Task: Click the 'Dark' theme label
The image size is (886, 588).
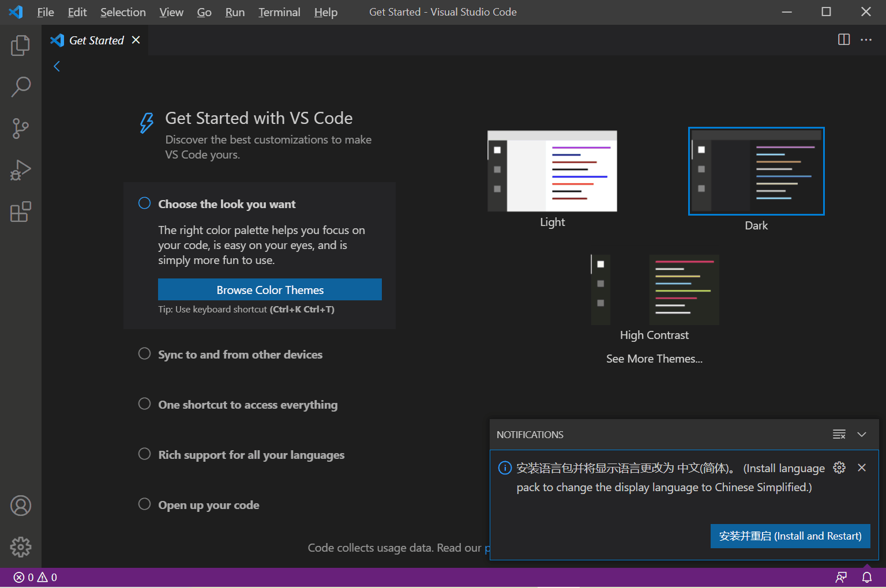Action: (756, 225)
